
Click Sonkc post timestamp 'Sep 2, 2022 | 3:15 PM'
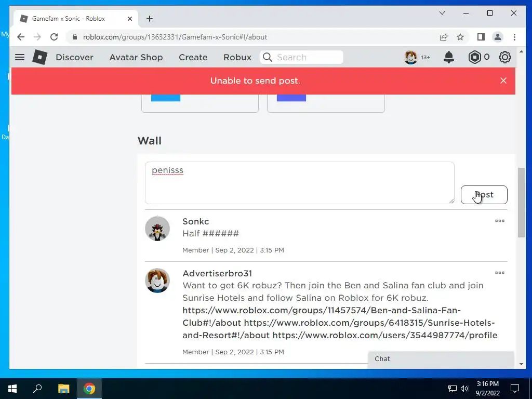pos(249,250)
